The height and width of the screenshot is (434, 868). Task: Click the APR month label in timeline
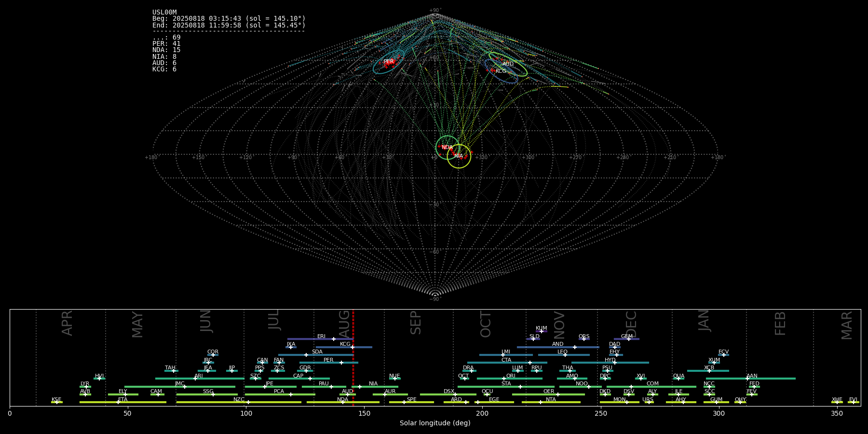[67, 323]
